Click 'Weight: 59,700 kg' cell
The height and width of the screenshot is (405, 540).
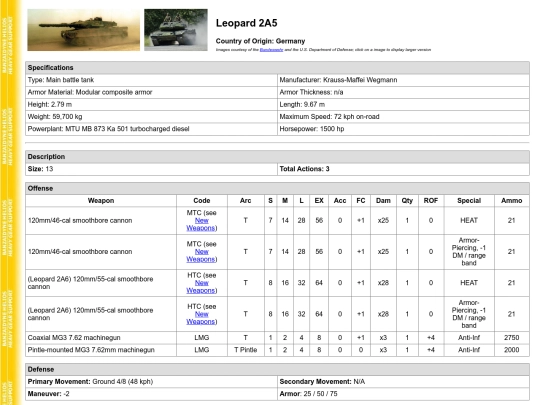(x=151, y=117)
